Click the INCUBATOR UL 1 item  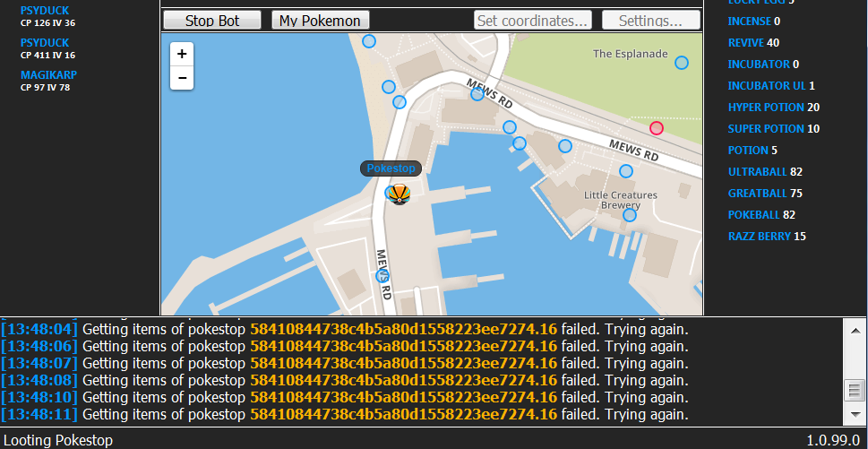pyautogui.click(x=771, y=86)
